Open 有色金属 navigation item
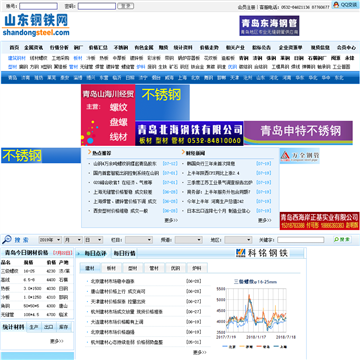Image resolution: width=360 pixels, height=360 pixels. pyautogui.click(x=144, y=47)
